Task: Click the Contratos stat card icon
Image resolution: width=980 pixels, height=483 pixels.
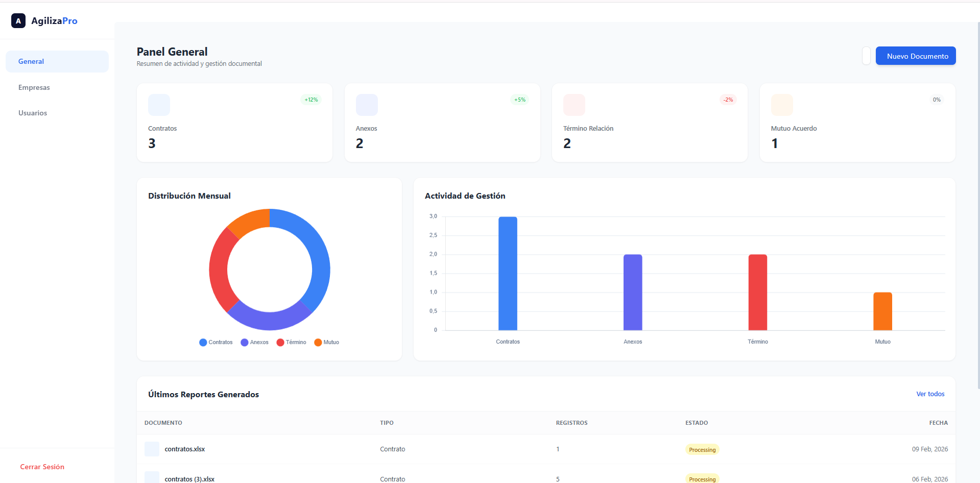Action: click(159, 105)
